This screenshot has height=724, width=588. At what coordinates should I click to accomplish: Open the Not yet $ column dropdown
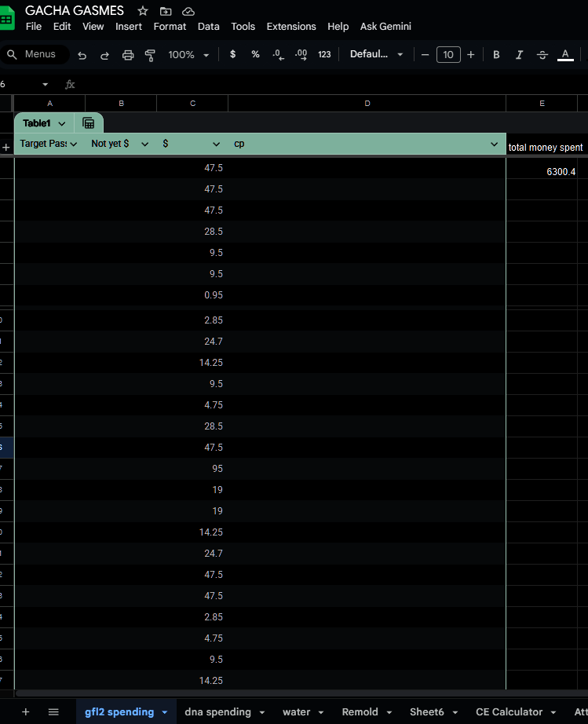tap(144, 144)
